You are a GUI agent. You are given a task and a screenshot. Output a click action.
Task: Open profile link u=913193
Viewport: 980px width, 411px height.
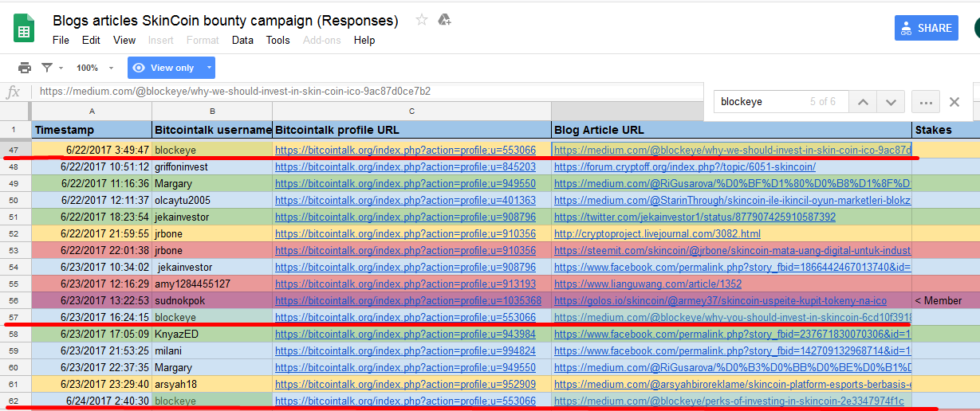pos(405,284)
